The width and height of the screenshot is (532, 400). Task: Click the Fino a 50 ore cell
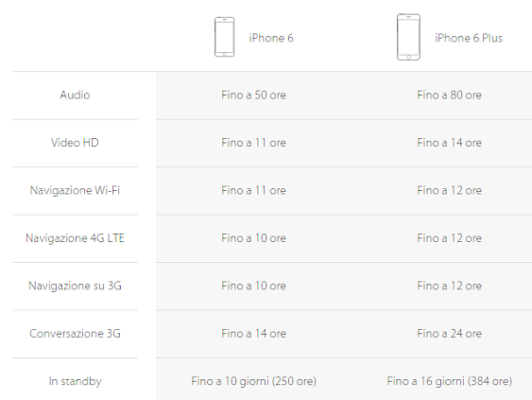click(253, 95)
